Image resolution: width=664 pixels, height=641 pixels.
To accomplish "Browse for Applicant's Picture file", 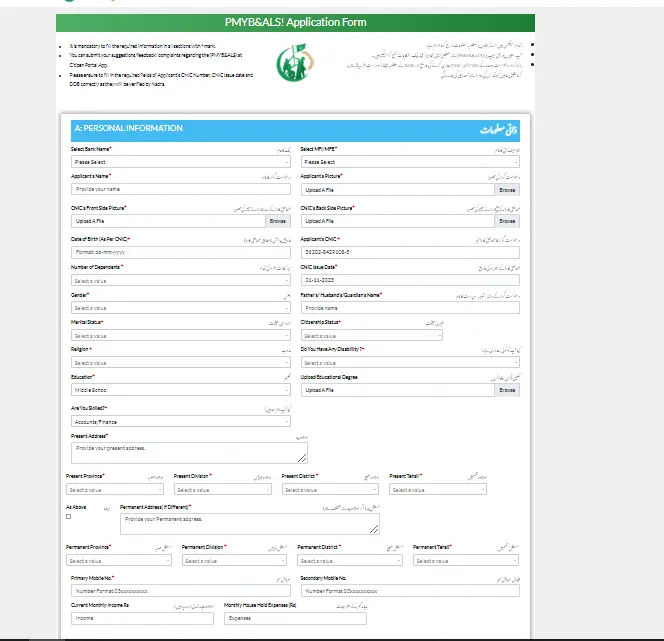I will (x=507, y=190).
